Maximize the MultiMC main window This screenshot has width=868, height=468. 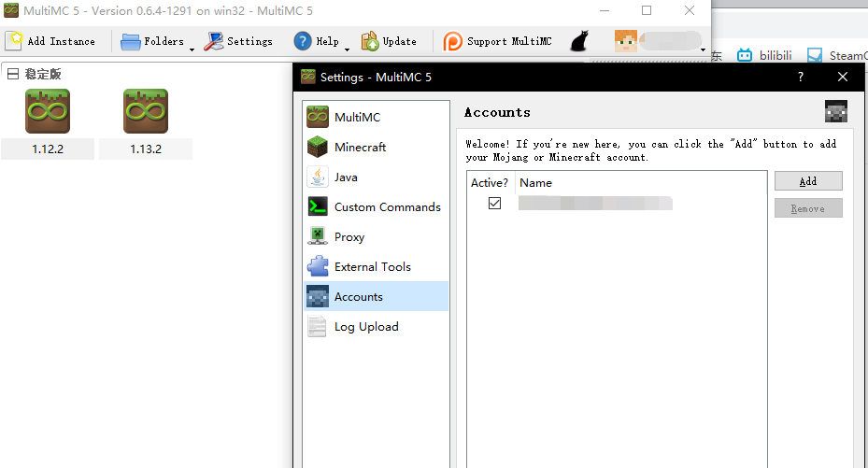(647, 10)
